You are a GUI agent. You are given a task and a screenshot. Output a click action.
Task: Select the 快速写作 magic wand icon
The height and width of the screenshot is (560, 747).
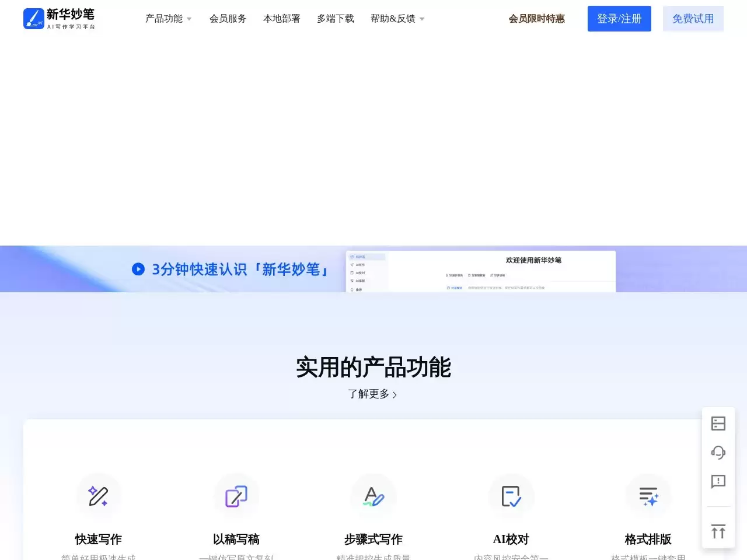98,496
